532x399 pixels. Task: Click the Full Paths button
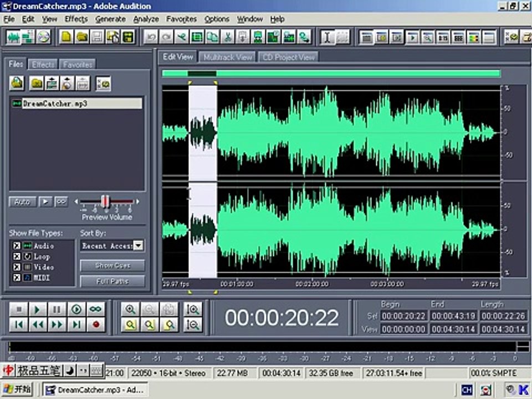pyautogui.click(x=112, y=282)
